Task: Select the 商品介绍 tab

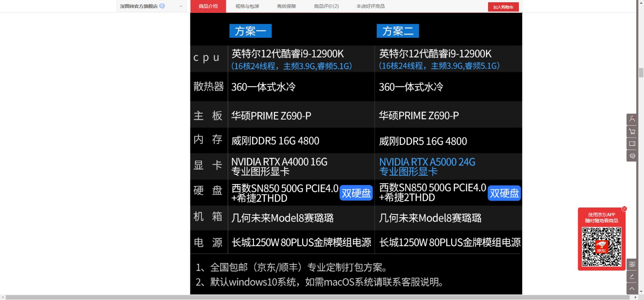Action: [208, 6]
